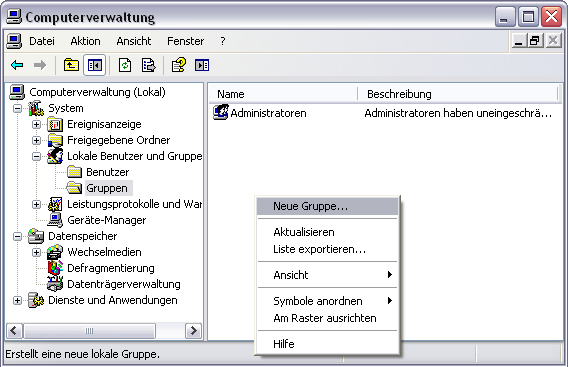
Task: Collapse Lokale Benutzer und Gruppen node
Action: pos(36,157)
